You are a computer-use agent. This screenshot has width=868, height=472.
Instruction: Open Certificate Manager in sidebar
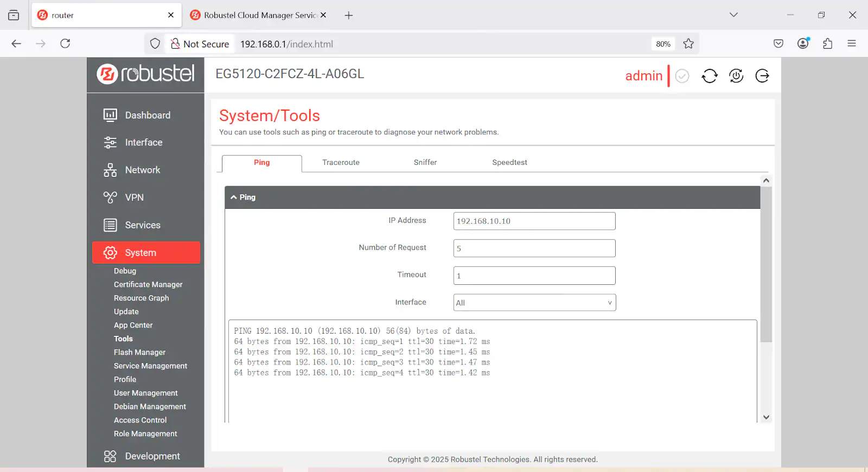click(x=148, y=284)
